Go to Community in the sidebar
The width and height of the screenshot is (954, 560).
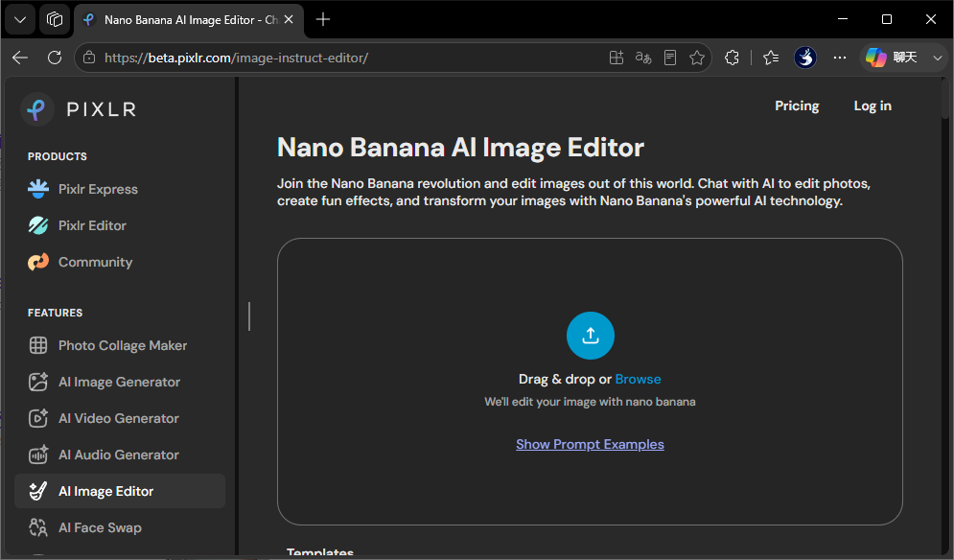[x=81, y=263]
